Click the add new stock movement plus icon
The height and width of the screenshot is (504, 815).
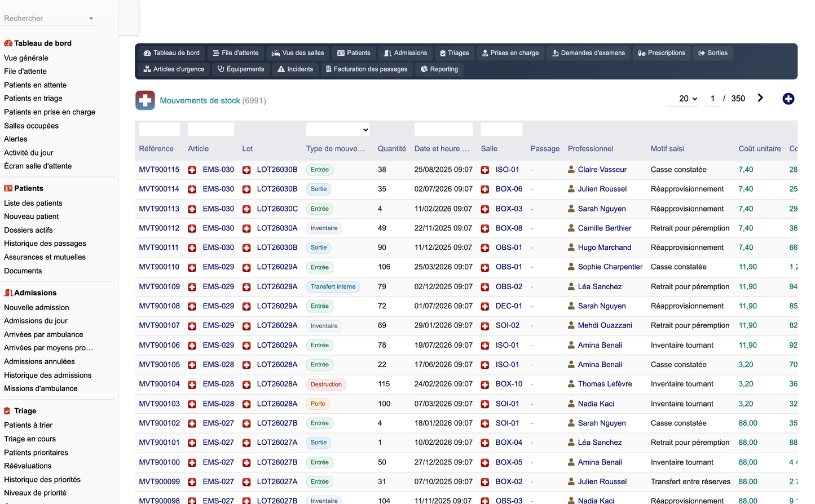tap(788, 99)
